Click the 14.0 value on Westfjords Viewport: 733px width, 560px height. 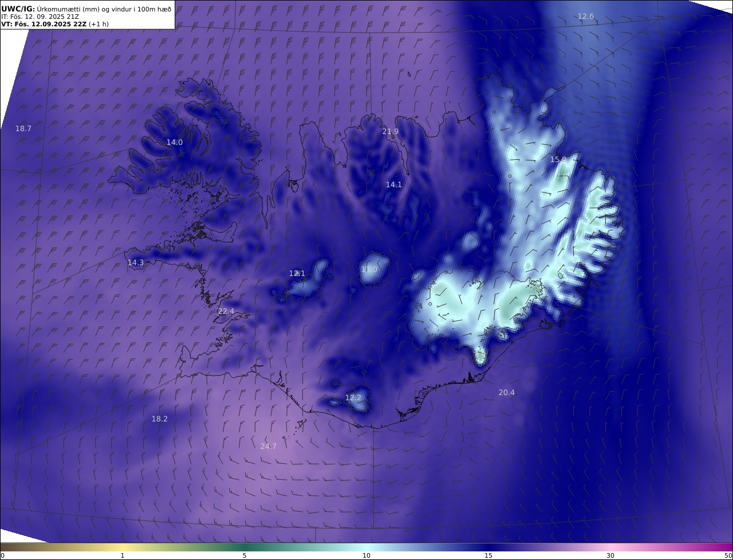(x=175, y=143)
